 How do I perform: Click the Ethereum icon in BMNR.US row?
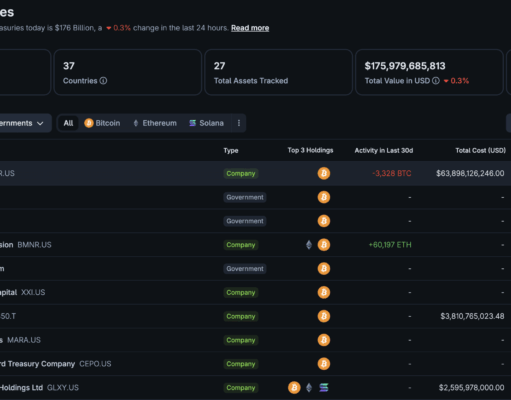click(309, 245)
